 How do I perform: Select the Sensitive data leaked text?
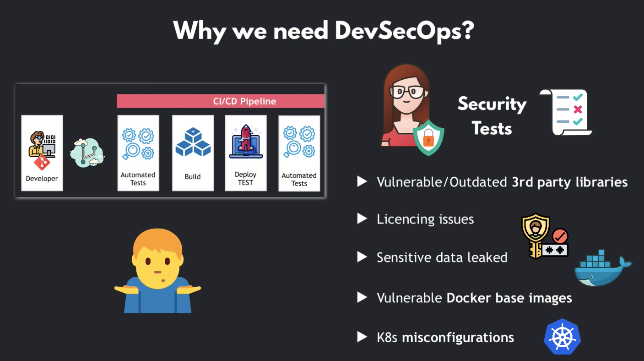click(442, 257)
